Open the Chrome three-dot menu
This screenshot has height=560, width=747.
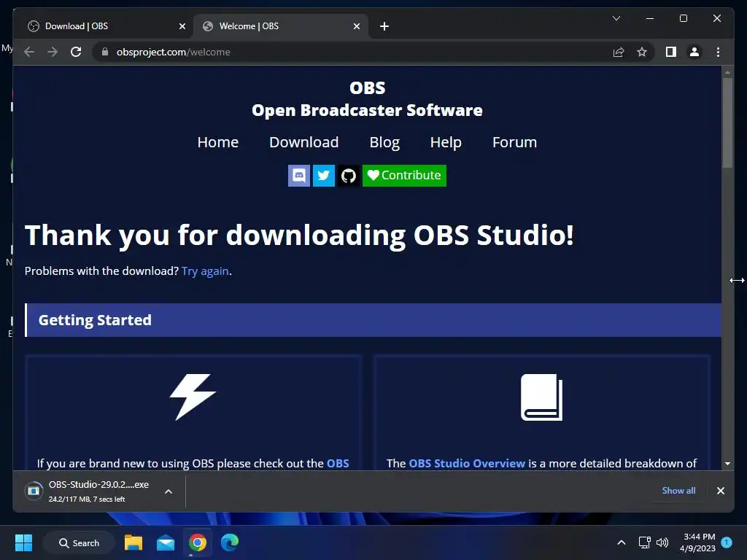point(718,52)
